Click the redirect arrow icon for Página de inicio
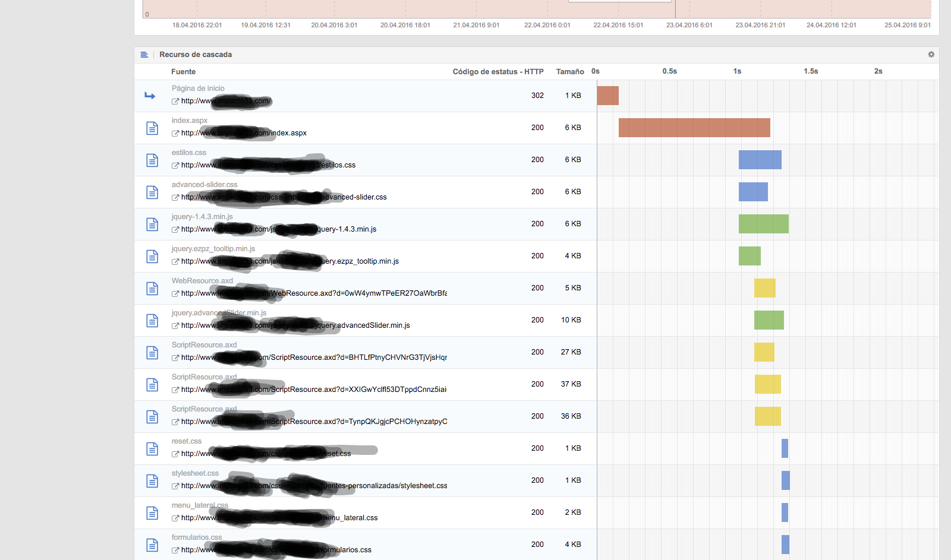This screenshot has width=951, height=560. pos(150,96)
